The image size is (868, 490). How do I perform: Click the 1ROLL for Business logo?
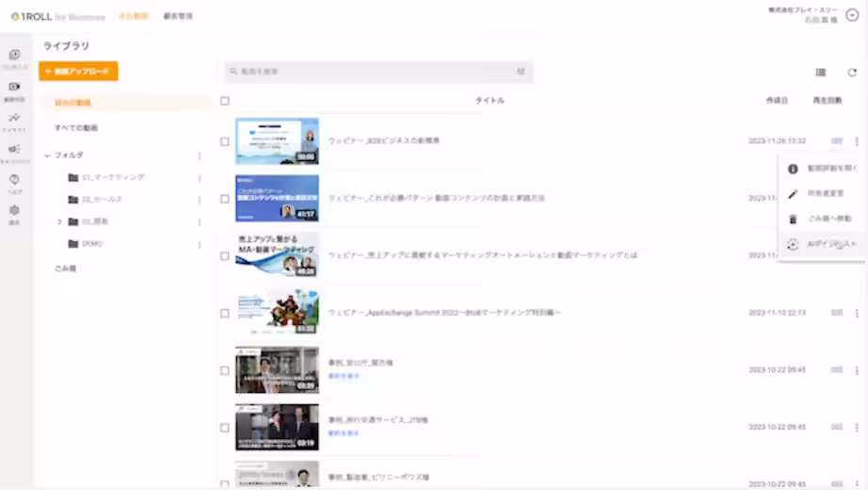pos(57,17)
